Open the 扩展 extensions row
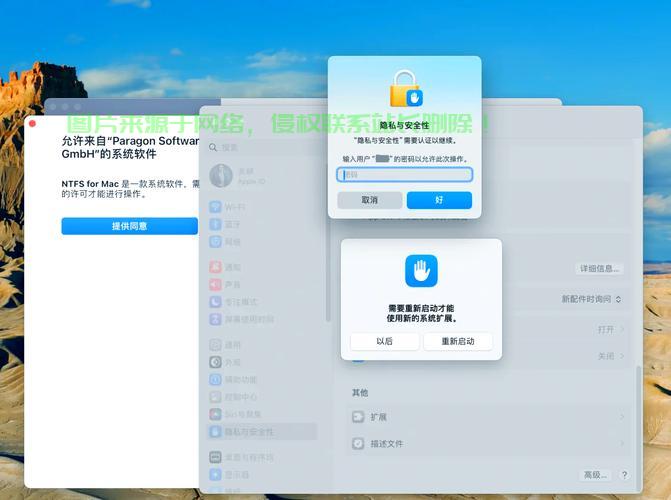 488,417
